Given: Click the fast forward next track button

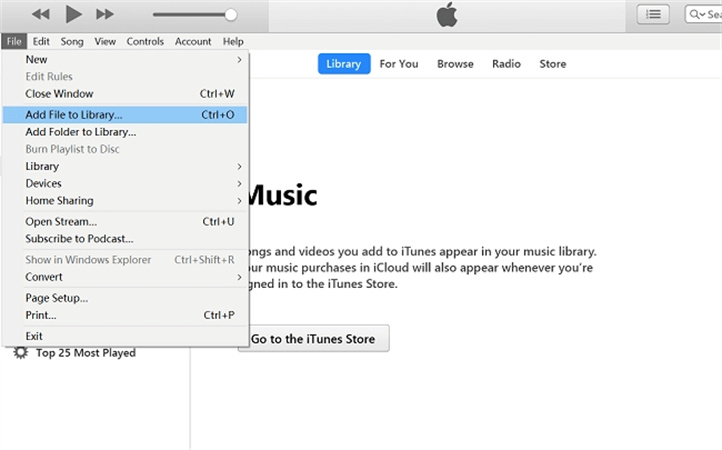Looking at the screenshot, I should pos(104,14).
